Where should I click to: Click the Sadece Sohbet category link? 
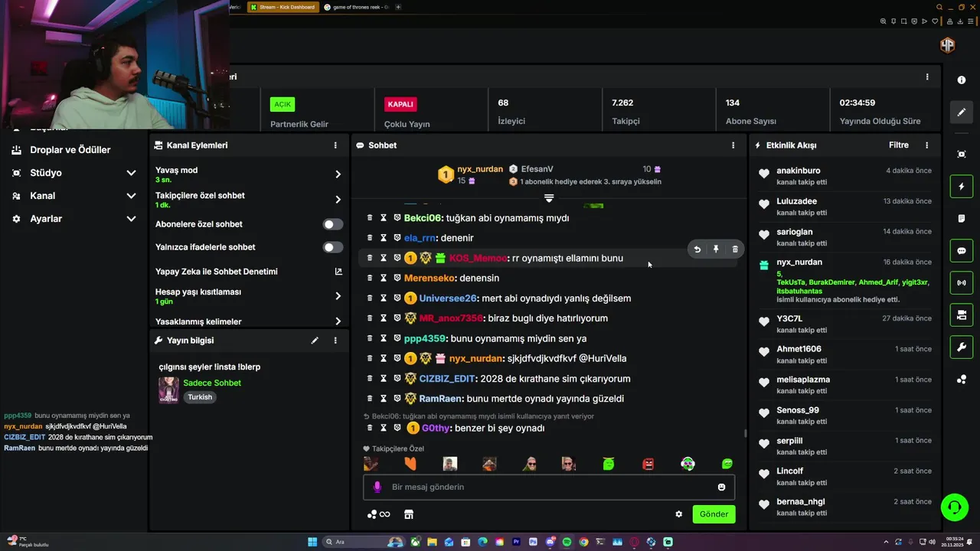[212, 383]
